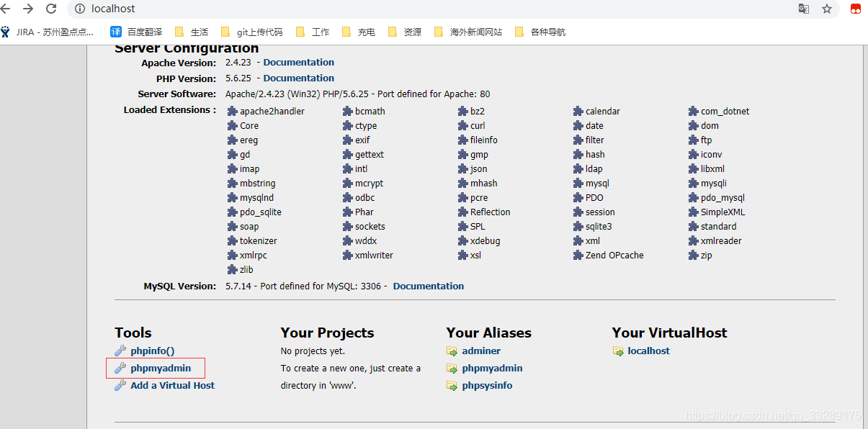This screenshot has height=429, width=868.
Task: Open the 百度翻译 bookmark
Action: point(136,32)
